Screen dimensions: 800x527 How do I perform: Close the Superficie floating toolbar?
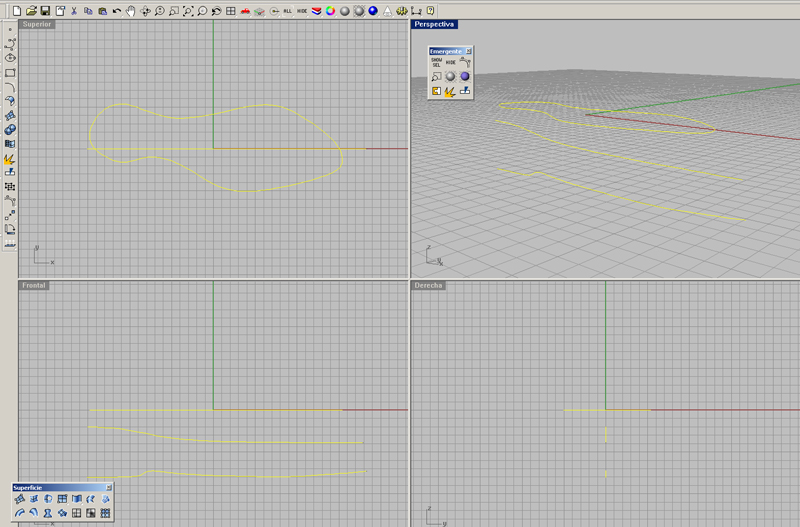click(109, 488)
